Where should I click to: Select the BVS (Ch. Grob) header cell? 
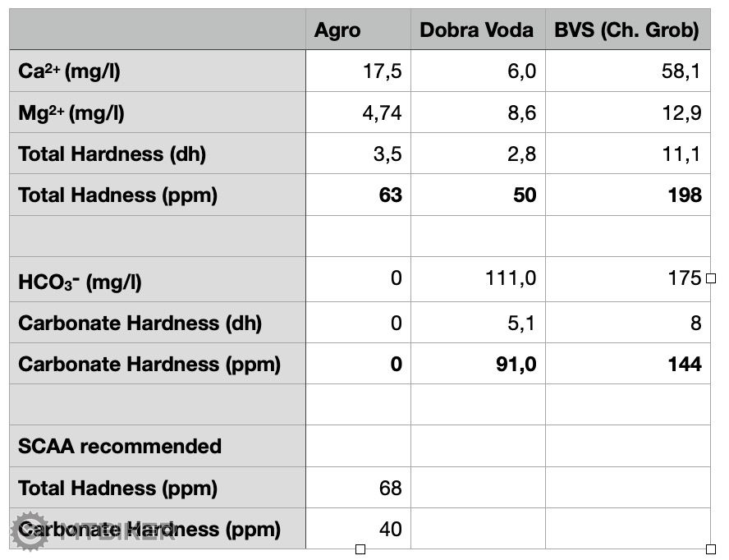tap(627, 30)
